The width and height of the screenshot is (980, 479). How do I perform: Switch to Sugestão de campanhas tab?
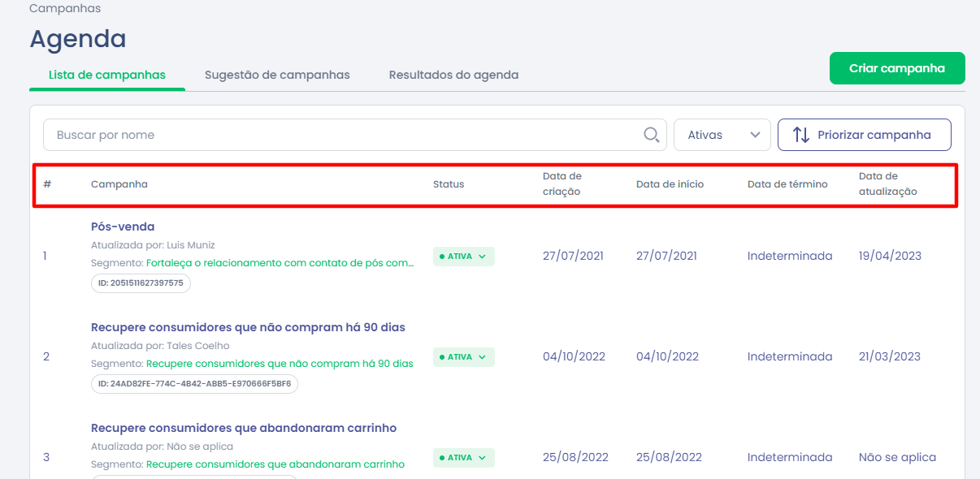pos(277,75)
